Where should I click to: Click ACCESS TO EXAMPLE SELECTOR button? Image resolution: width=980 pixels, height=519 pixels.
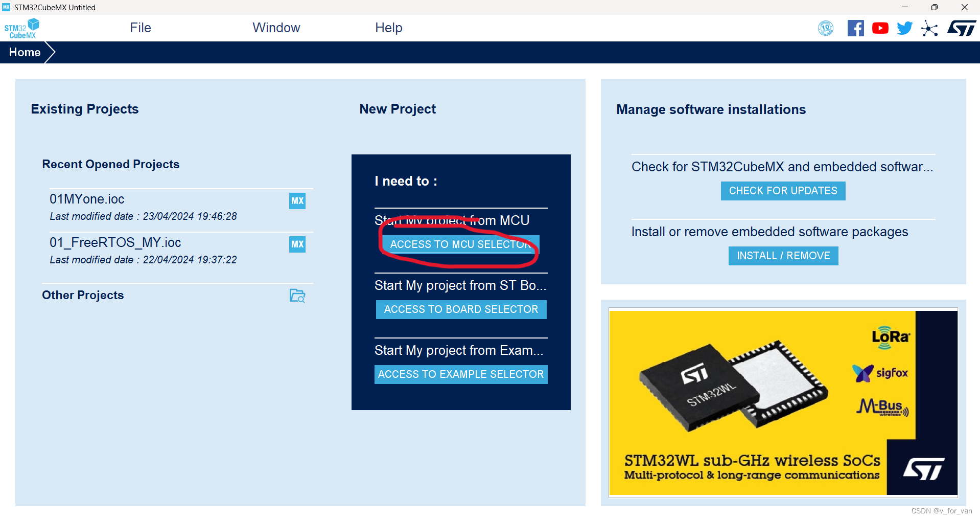tap(461, 374)
